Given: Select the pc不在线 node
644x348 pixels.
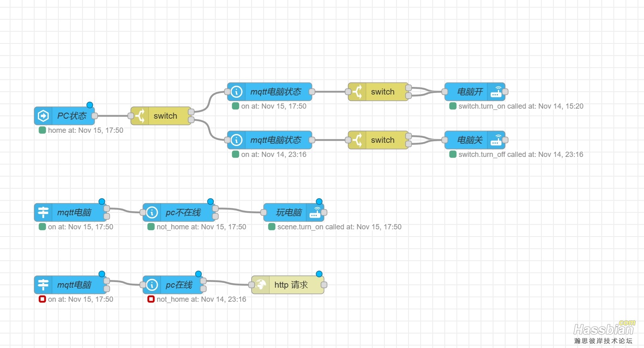Looking at the screenshot, I should tap(179, 212).
